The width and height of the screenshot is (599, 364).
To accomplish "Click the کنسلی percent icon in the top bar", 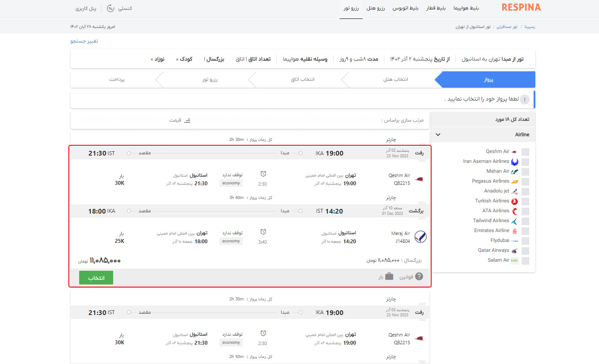I will tap(111, 8).
